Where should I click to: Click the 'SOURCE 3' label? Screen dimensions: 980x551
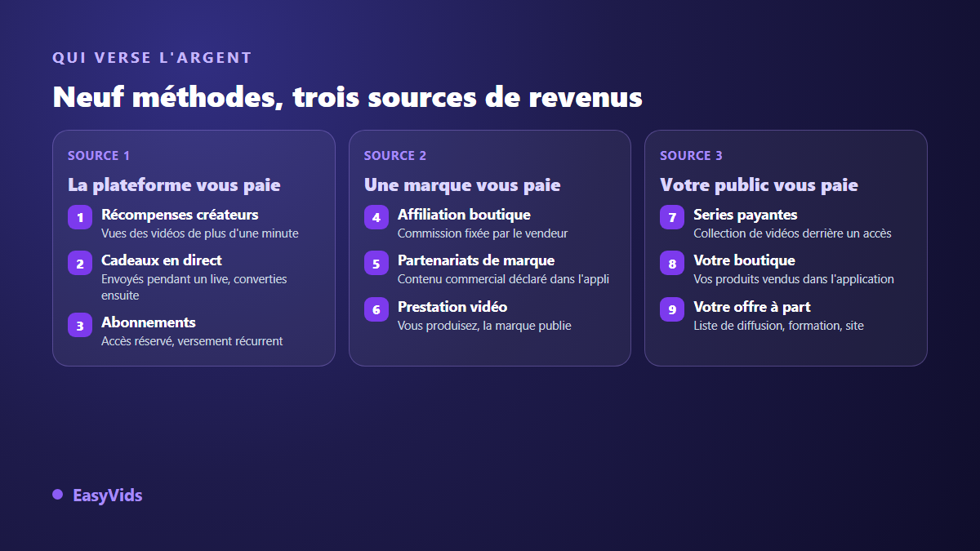pos(691,156)
